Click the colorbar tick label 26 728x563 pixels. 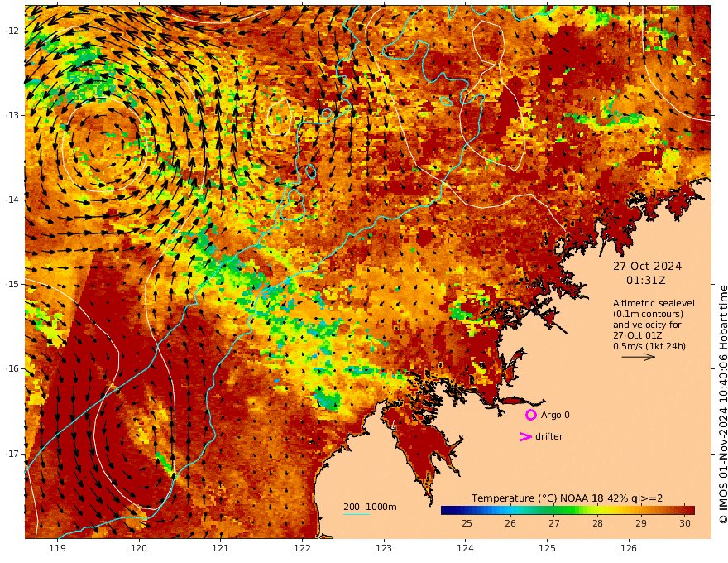tap(510, 523)
